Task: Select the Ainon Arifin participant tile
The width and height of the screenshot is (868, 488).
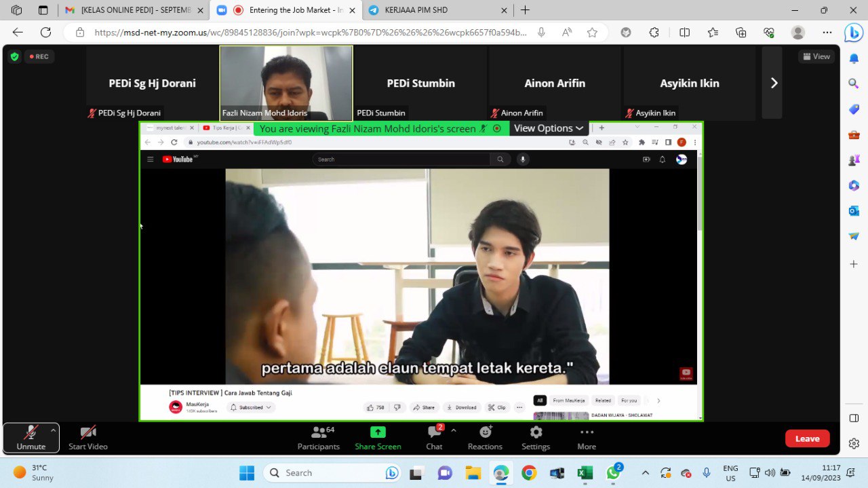Action: point(555,83)
